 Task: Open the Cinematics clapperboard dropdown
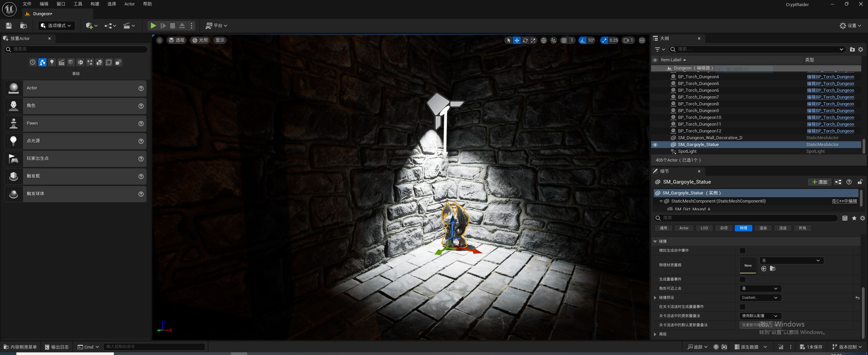coord(129,26)
